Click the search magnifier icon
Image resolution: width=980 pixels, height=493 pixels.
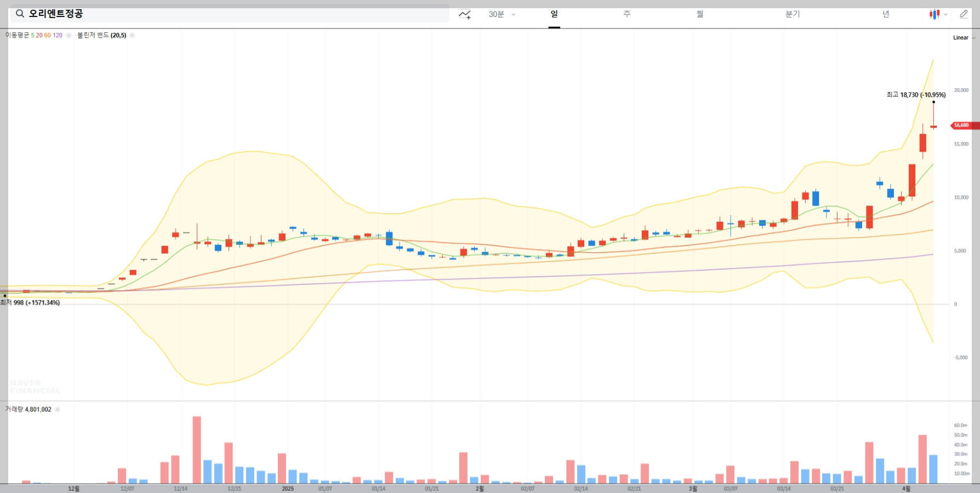(20, 14)
